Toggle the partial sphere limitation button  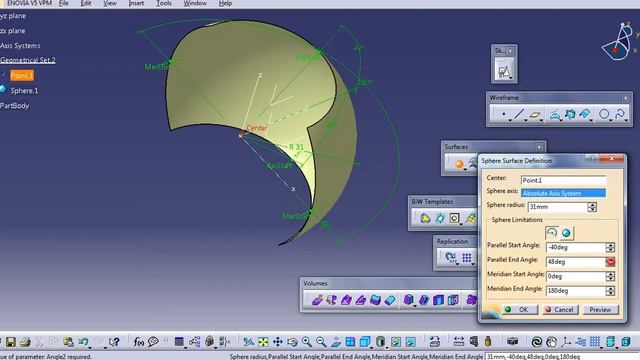[551, 233]
